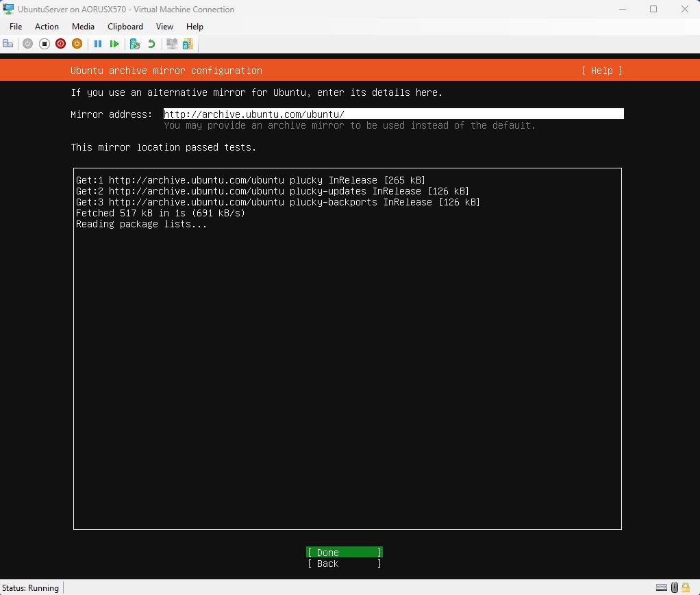Reset VM with green play icon
The image size is (700, 595).
(x=114, y=44)
